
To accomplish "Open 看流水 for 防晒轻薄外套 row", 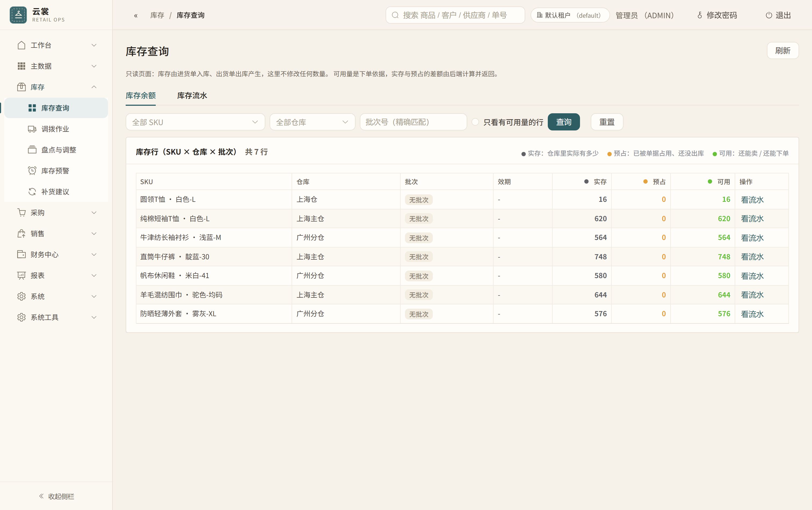I will click(752, 314).
